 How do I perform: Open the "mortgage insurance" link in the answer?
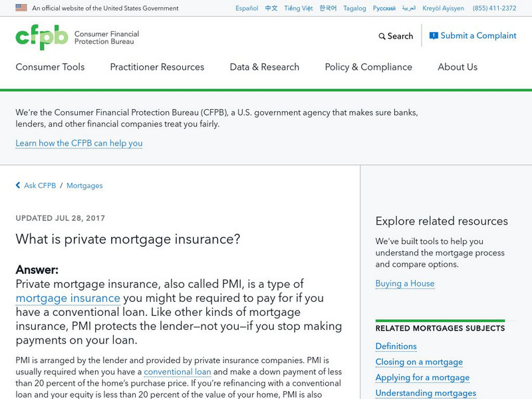click(x=68, y=299)
